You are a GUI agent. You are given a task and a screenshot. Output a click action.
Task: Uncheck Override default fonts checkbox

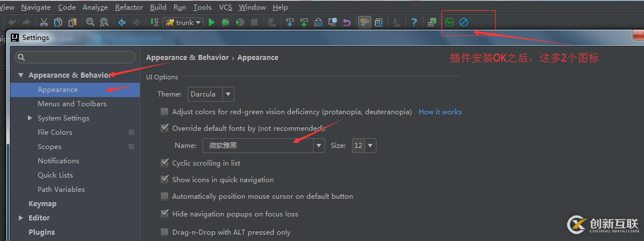click(x=164, y=128)
